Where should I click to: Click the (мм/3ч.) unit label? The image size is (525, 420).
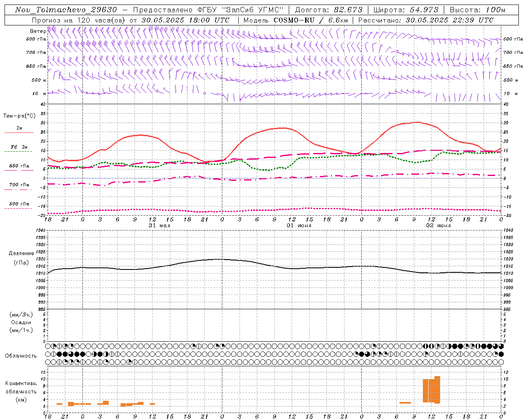coord(21,315)
